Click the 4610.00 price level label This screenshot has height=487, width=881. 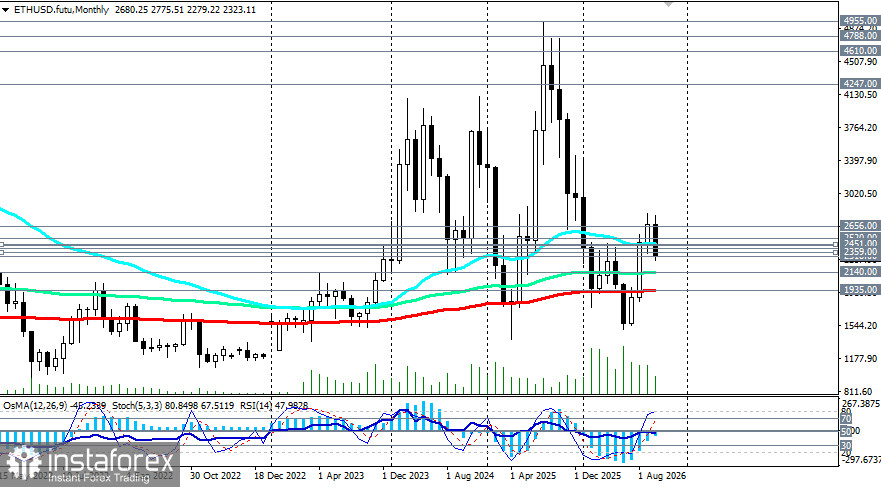(860, 51)
